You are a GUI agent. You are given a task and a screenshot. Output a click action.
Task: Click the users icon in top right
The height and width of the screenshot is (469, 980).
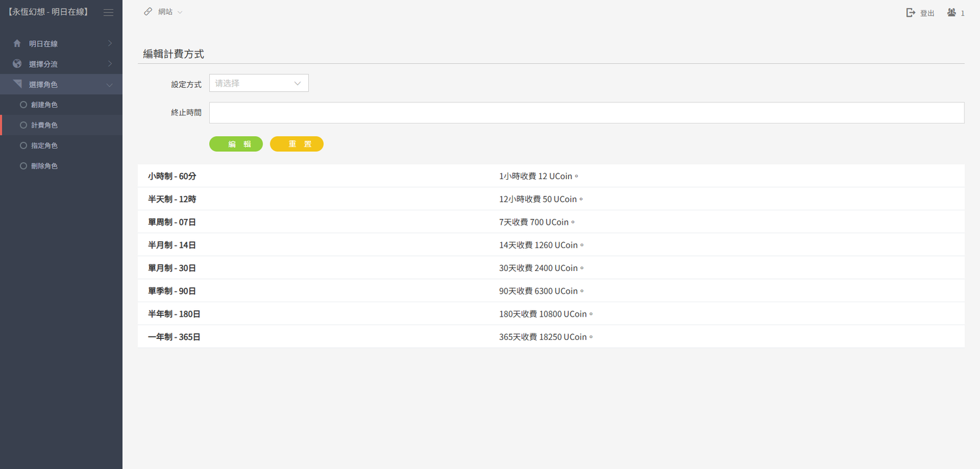click(951, 13)
